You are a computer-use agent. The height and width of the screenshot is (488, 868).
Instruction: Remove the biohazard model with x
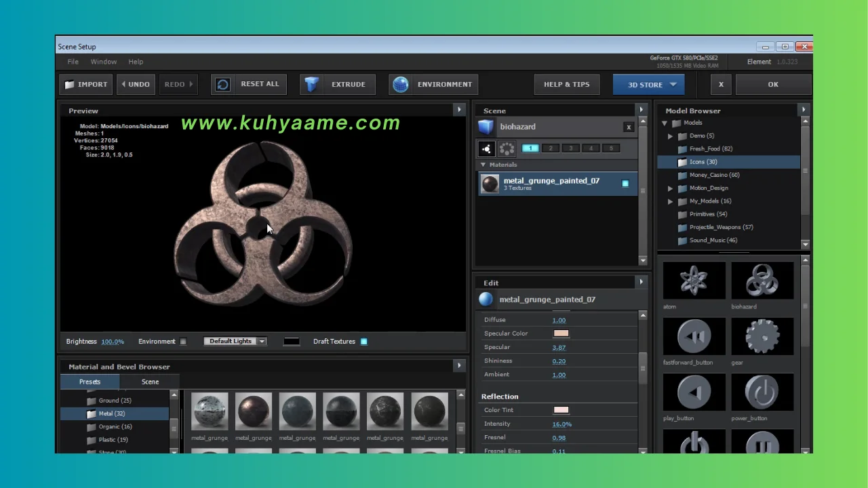(x=629, y=127)
